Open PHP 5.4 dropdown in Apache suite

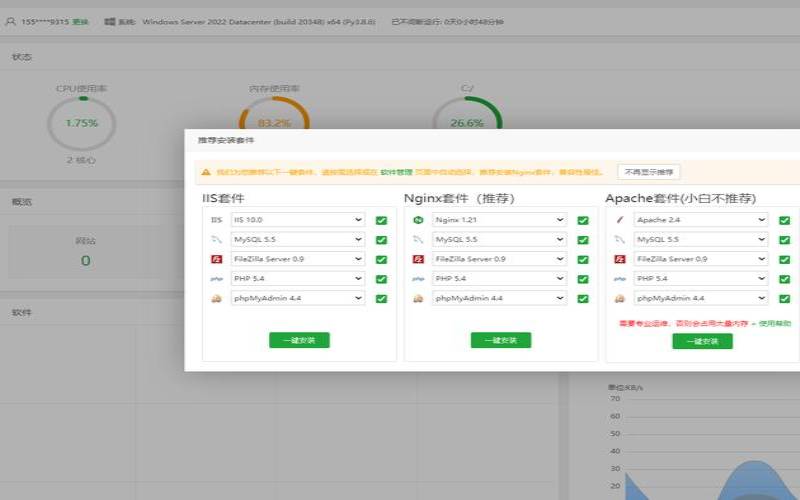pos(701,279)
